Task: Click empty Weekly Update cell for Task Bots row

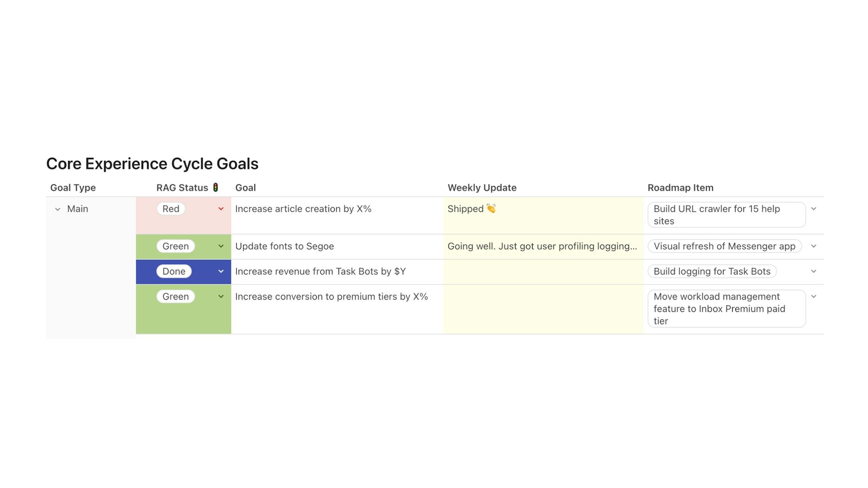Action: tap(542, 272)
